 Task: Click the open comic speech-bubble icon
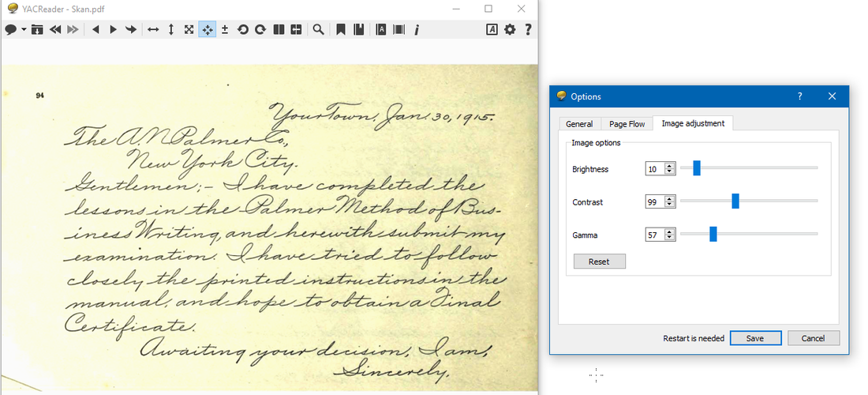tap(11, 29)
